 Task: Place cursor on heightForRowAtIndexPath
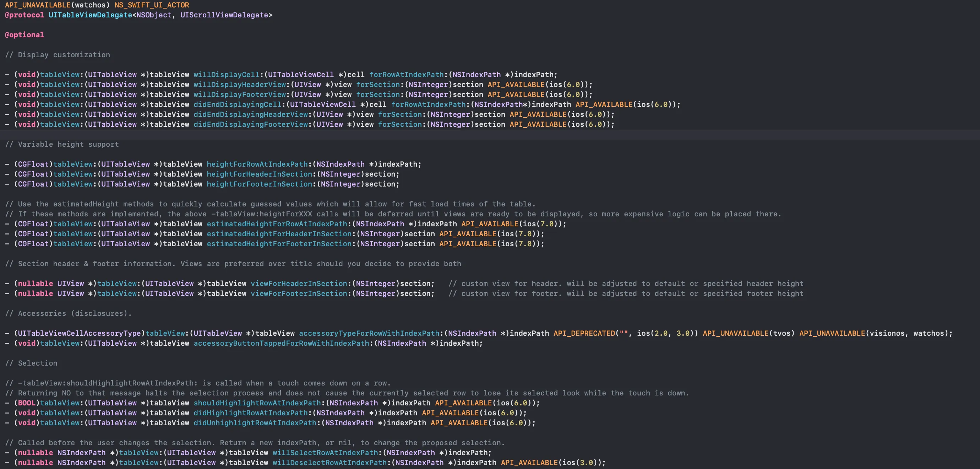[257, 164]
